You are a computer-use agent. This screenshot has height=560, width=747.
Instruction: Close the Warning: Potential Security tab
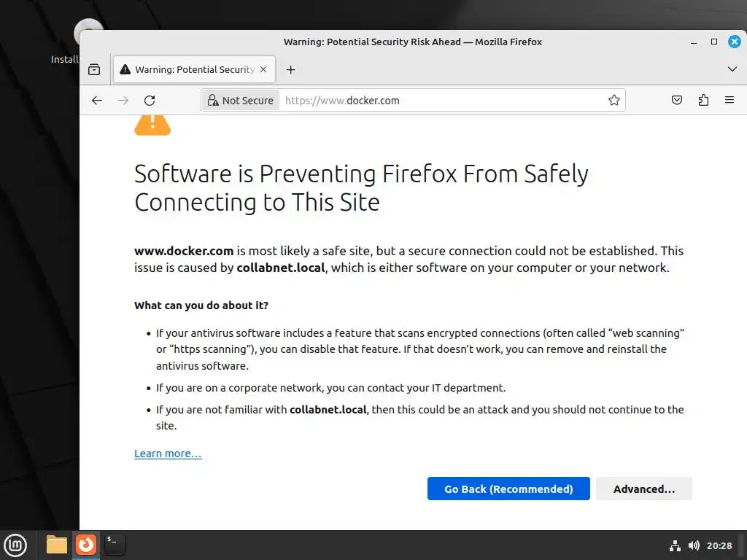click(x=263, y=70)
